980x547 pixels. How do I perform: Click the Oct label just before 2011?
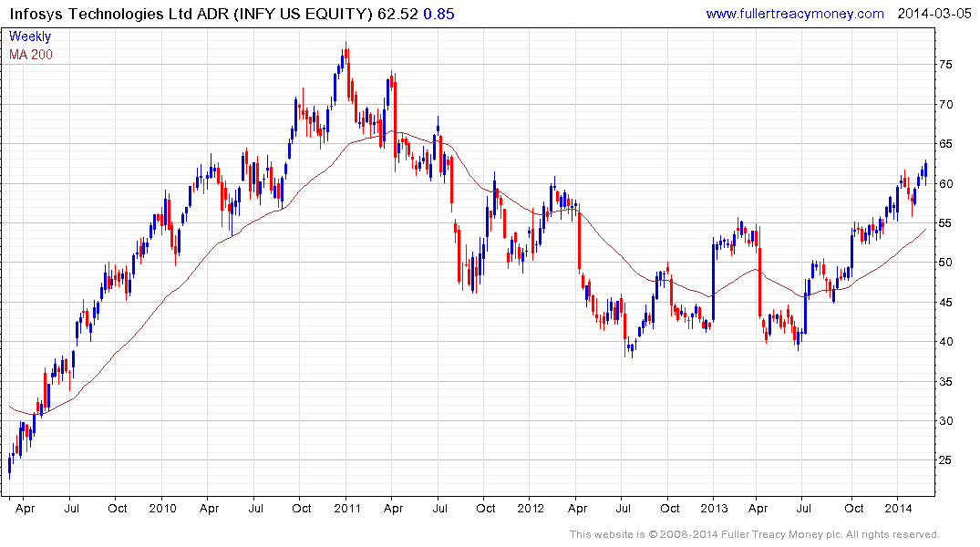click(x=302, y=508)
